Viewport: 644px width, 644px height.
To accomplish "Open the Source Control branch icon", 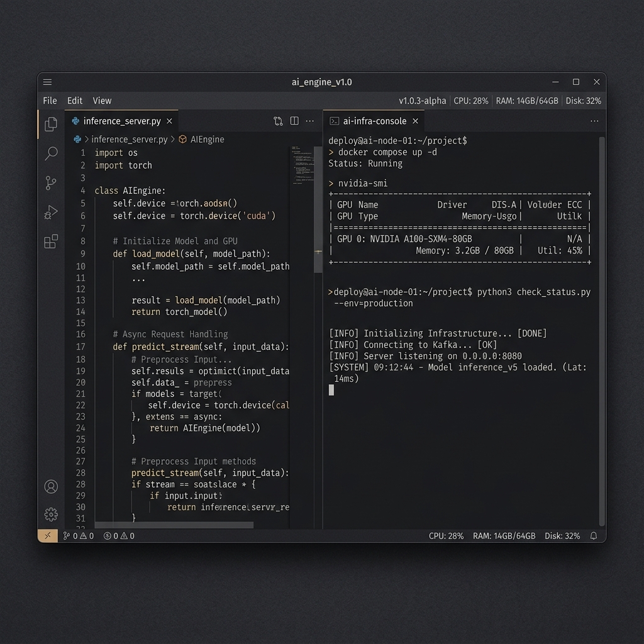I will tap(51, 183).
